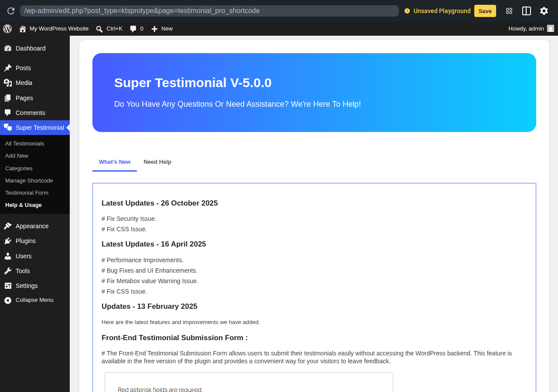Click 'Red asterisk fields are required.' image text
This screenshot has width=558, height=392.
click(x=160, y=389)
